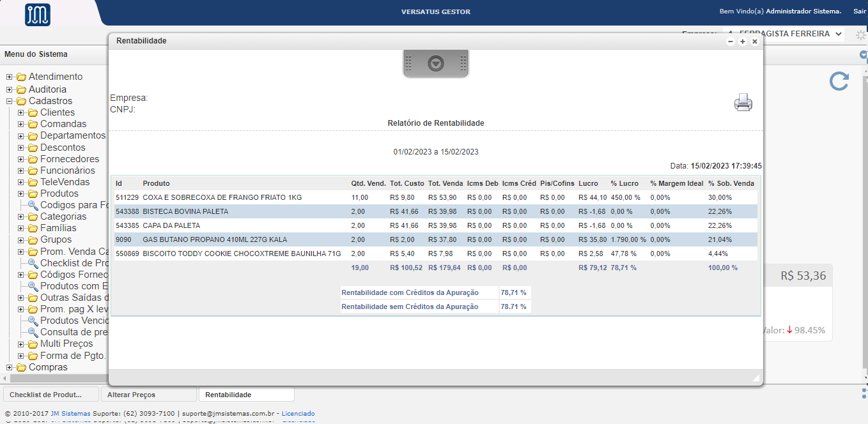The width and height of the screenshot is (868, 424).
Task: Open the Consulta de preço magnifier icon
Action: (x=33, y=332)
